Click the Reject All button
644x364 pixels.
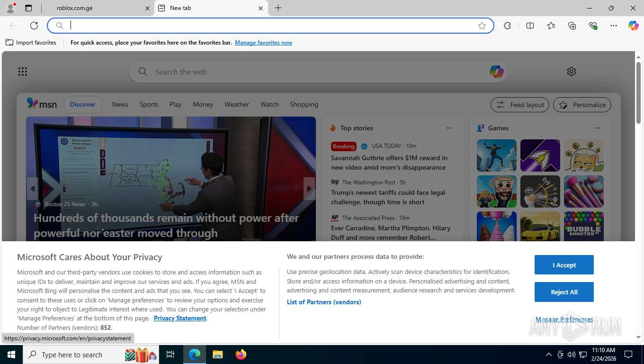[564, 292]
